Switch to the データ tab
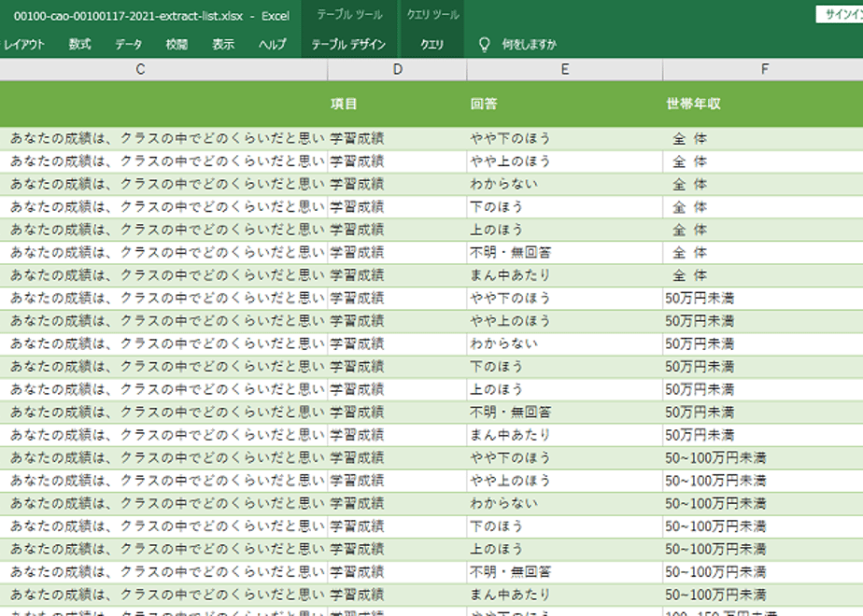Screen dimensions: 863x616 [128, 45]
